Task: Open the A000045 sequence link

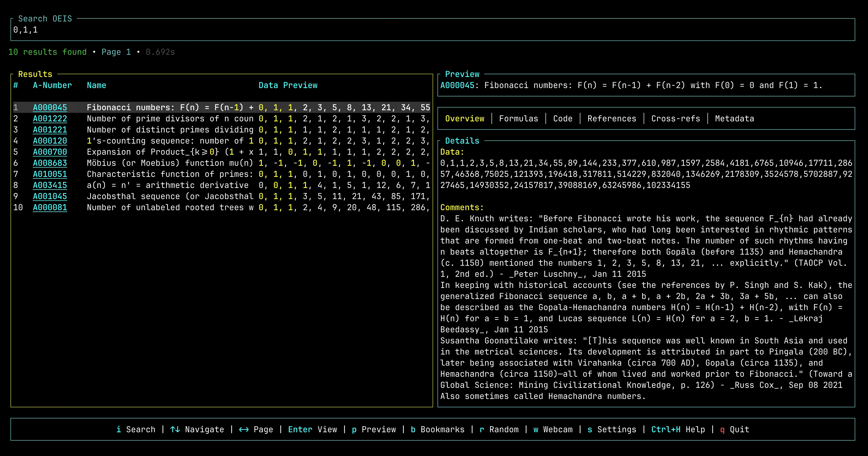Action: click(50, 107)
